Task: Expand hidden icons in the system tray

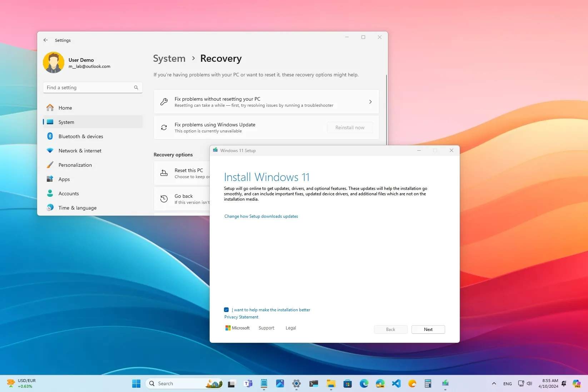Action: point(494,383)
